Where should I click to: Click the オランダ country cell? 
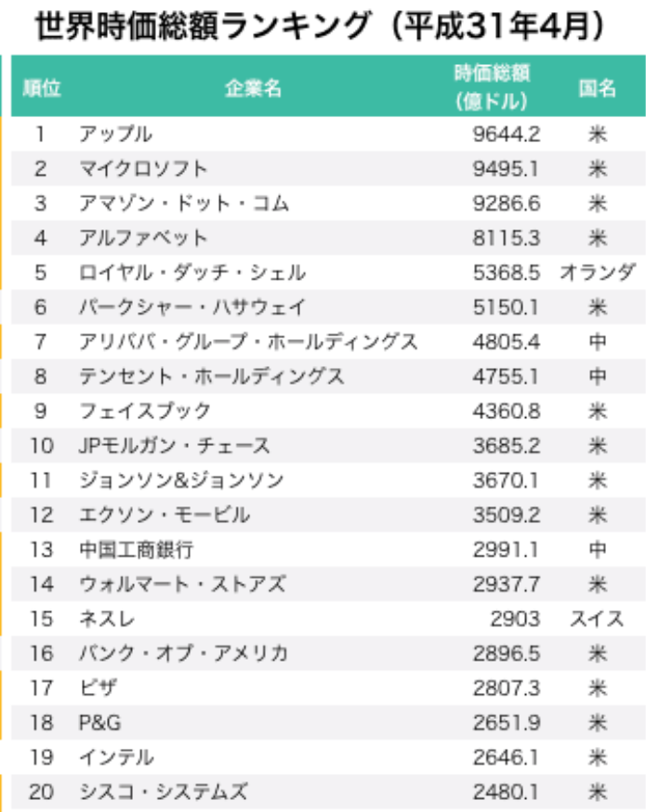coord(598,272)
